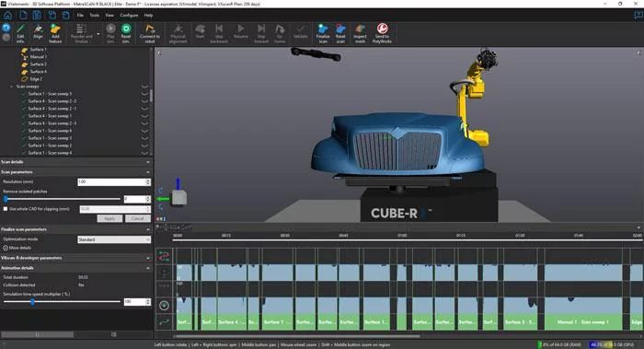Click Finalize scan
This screenshot has width=644, height=349.
pyautogui.click(x=323, y=33)
